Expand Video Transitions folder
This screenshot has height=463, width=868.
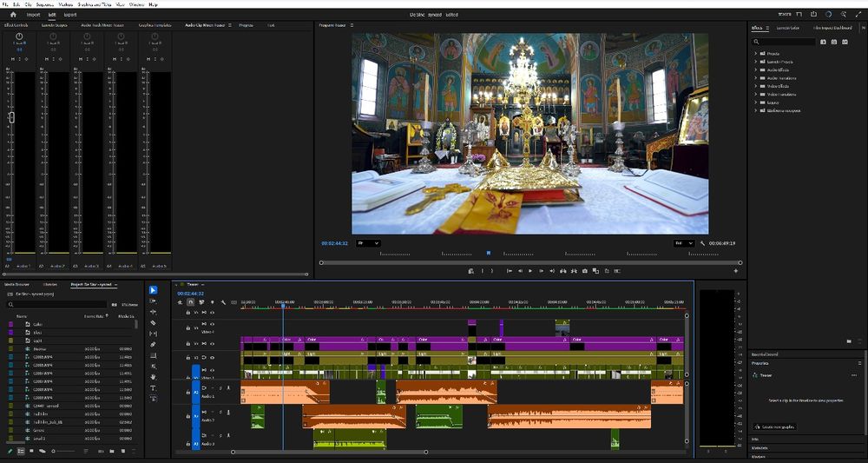(x=756, y=94)
